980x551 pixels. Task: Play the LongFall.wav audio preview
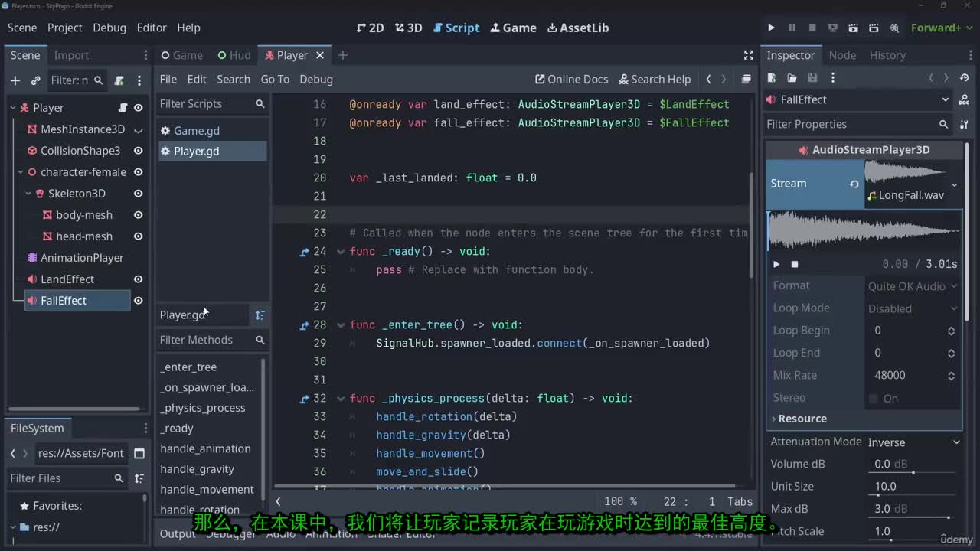(x=776, y=264)
